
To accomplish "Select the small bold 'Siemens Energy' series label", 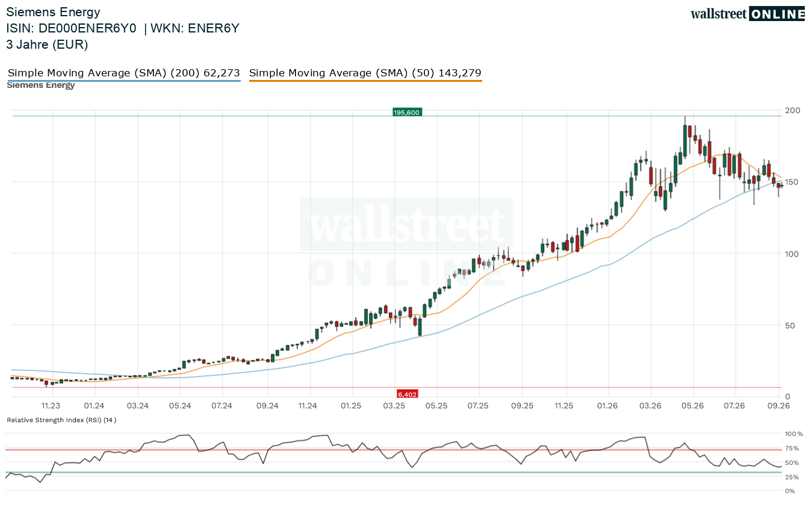I will pyautogui.click(x=41, y=85).
